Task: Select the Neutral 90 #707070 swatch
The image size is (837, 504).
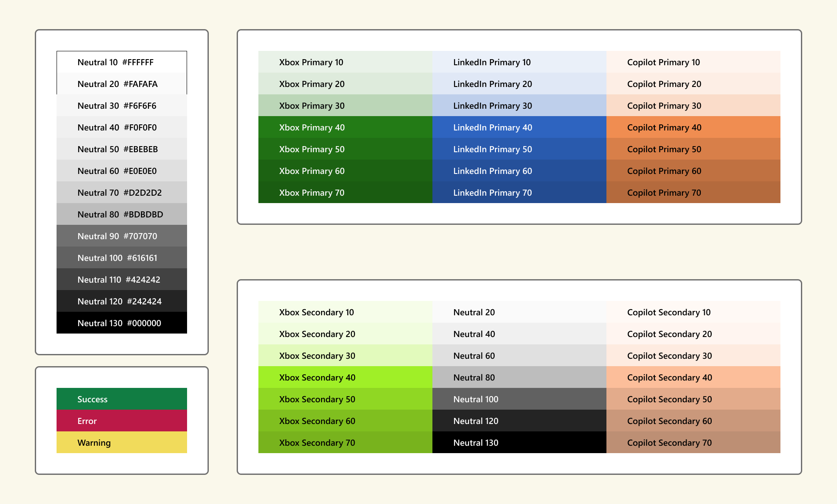Action: [122, 236]
